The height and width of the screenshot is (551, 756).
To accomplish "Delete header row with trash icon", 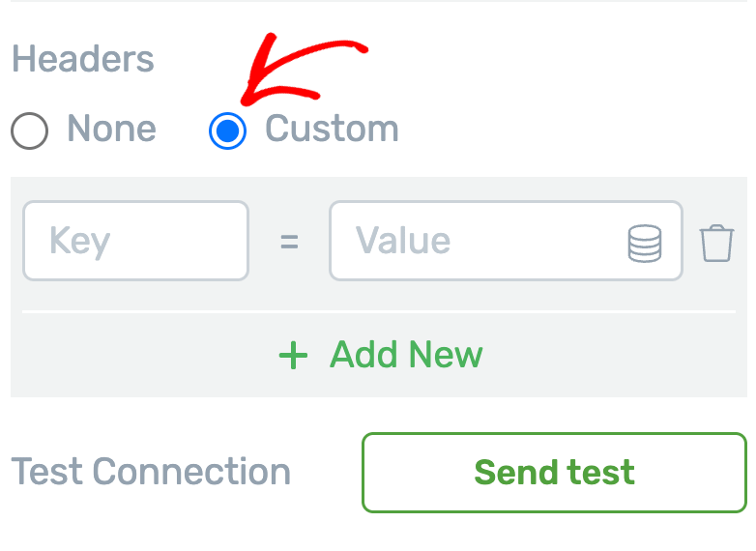I will 716,242.
